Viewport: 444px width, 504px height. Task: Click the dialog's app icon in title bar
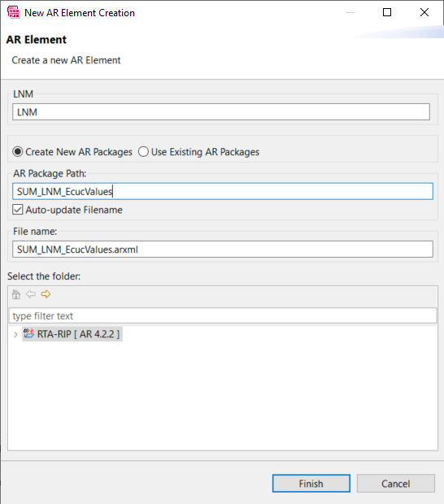click(14, 12)
